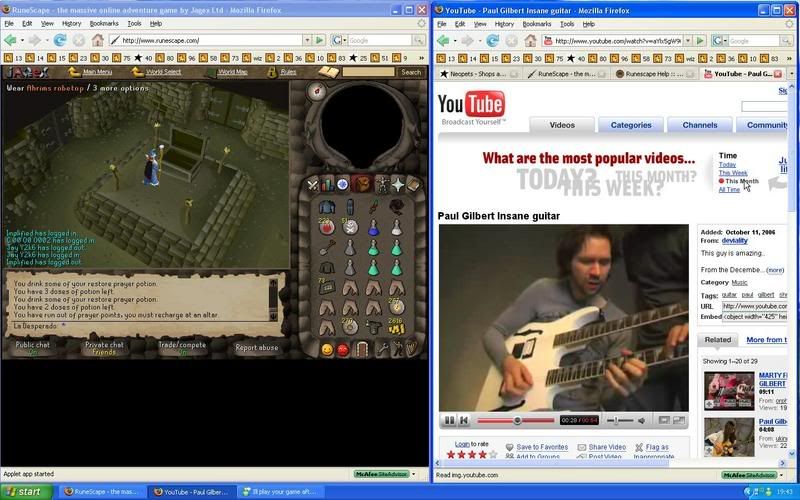Select the Today time filter
Image resolution: width=800 pixels, height=500 pixels.
(x=727, y=164)
